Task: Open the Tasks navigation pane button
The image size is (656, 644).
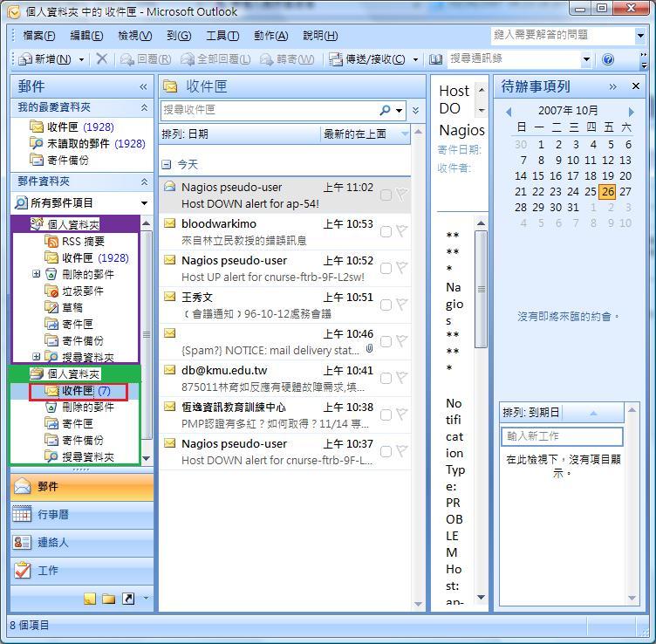Action: [x=82, y=571]
